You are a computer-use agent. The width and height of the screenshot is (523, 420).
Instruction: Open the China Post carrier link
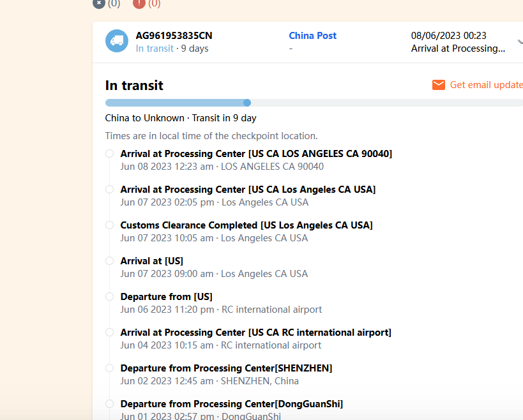point(312,36)
